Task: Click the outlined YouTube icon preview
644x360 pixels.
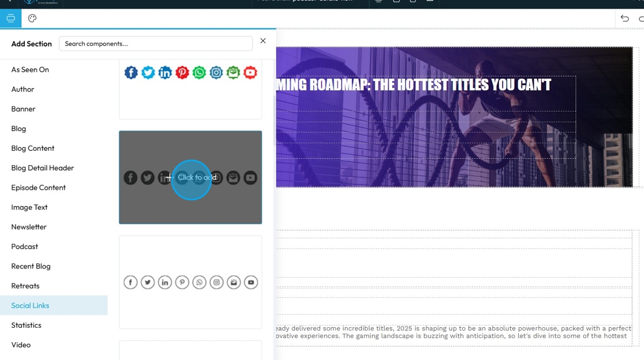Action: point(251,282)
